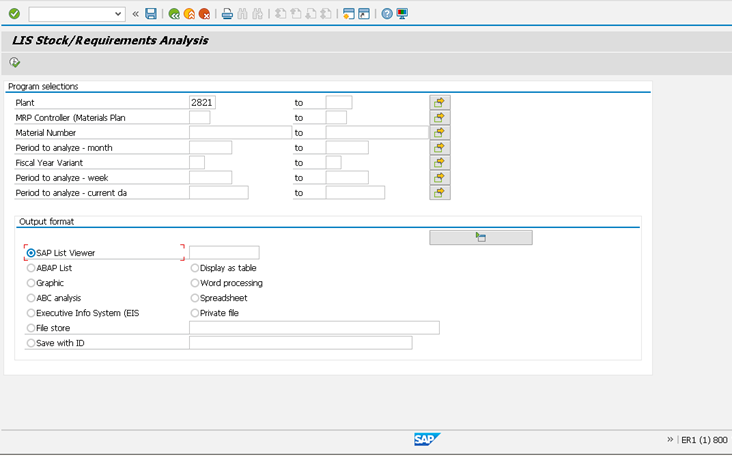Open multiple selection for Plant
Screen dimensions: 732x456
(x=440, y=102)
